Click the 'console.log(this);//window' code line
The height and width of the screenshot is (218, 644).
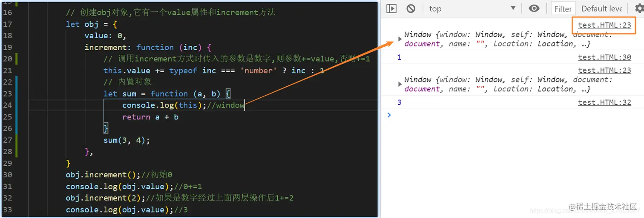coord(184,105)
